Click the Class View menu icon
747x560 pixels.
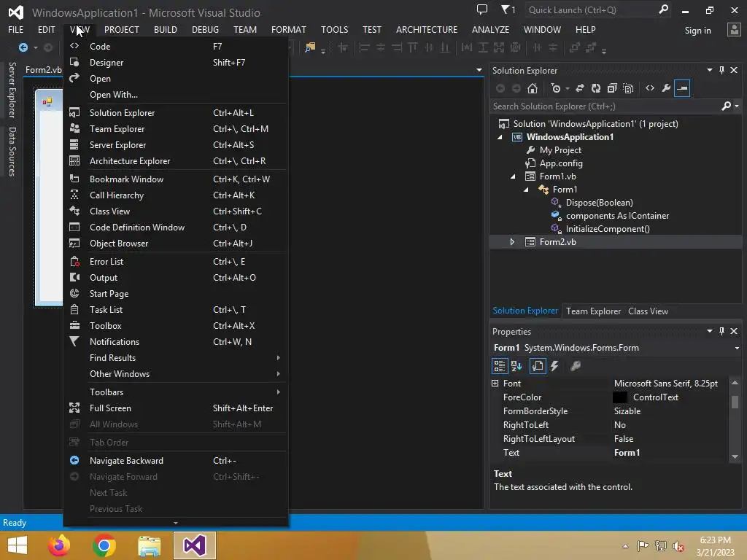(x=74, y=211)
